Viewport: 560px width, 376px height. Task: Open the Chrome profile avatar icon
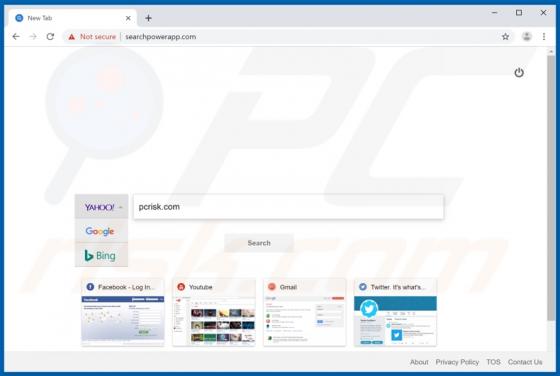[526, 36]
